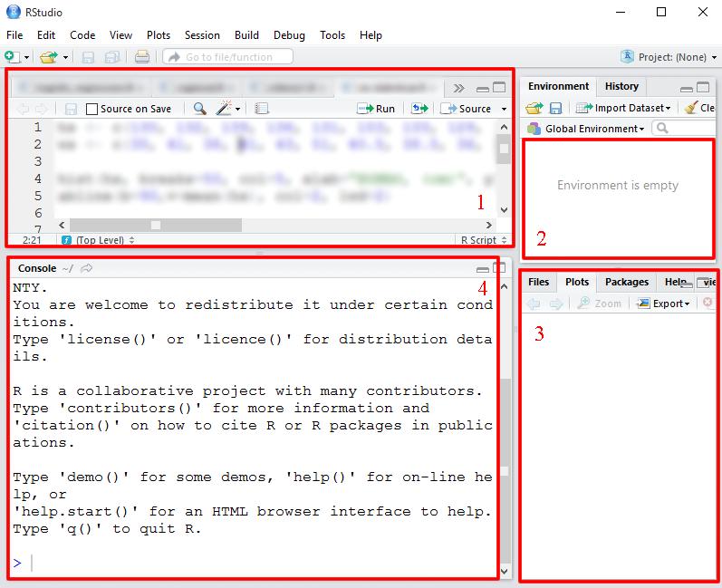Switch to the History tab
The height and width of the screenshot is (588, 722).
coord(621,86)
